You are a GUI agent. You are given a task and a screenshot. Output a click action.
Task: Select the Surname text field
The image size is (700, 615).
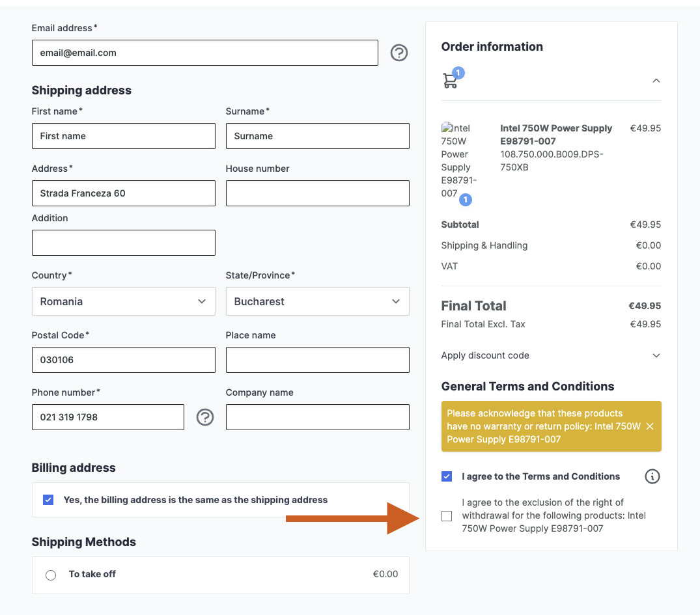tap(317, 136)
